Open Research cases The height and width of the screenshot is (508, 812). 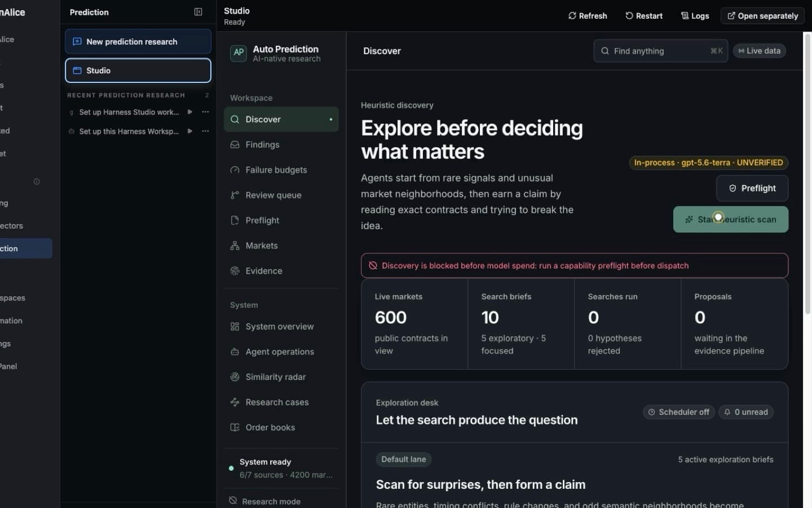pyautogui.click(x=281, y=402)
